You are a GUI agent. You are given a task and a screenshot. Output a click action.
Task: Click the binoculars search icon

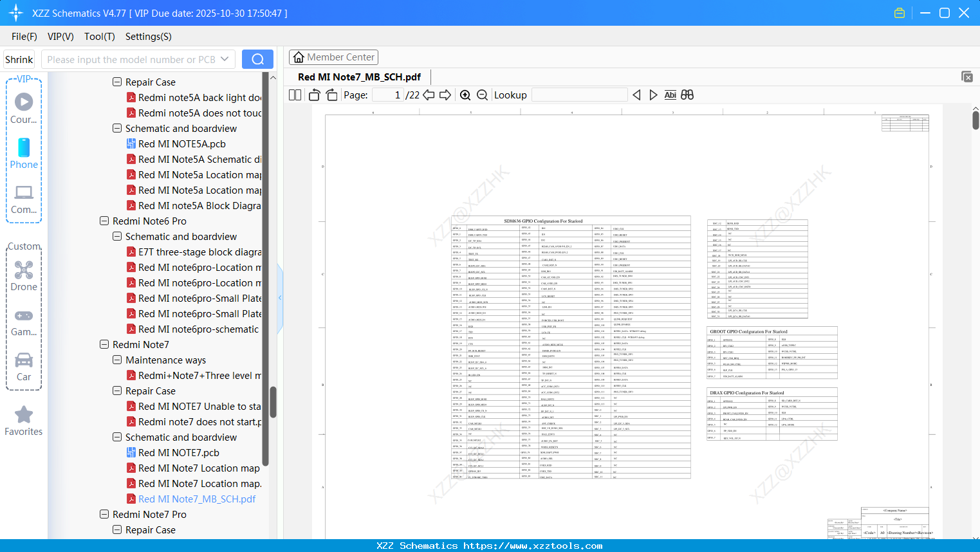click(x=687, y=95)
